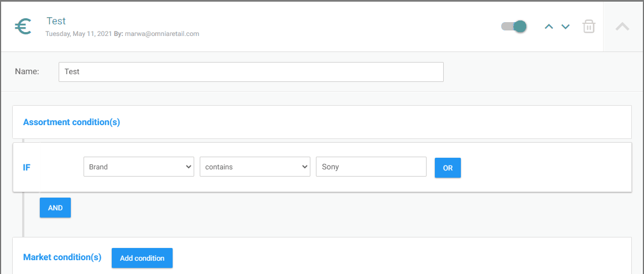Collapse the Test rule panel
Screen dimensions: 644x274
(622, 27)
